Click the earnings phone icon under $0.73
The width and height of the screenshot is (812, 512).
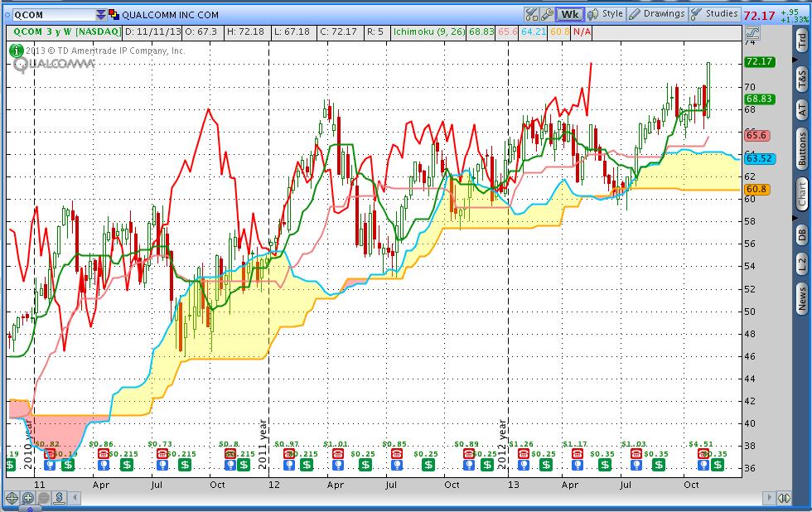(x=162, y=453)
